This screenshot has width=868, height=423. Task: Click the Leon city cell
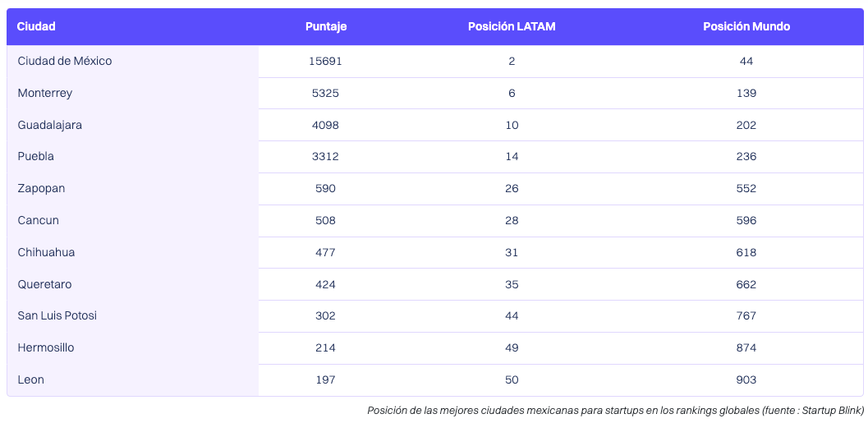pyautogui.click(x=31, y=379)
